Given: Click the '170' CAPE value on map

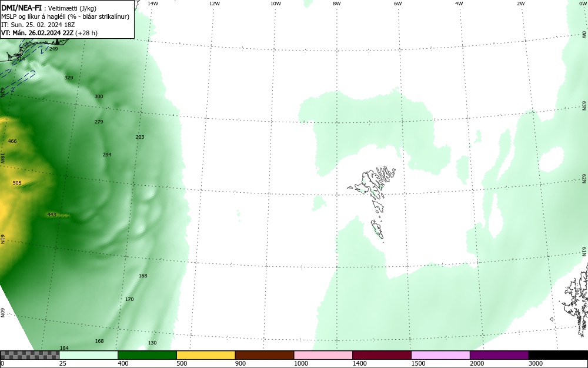Looking at the screenshot, I should [x=129, y=299].
